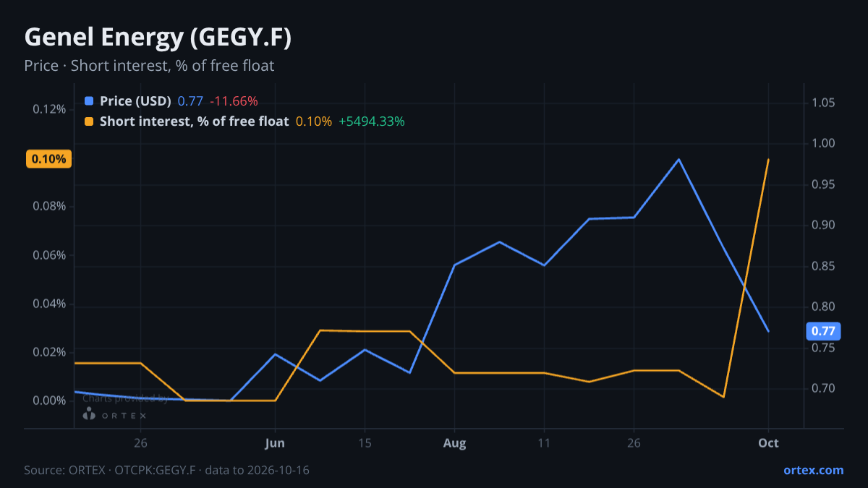Click the 0.02% left axis label
The width and height of the screenshot is (868, 488).
pos(49,352)
